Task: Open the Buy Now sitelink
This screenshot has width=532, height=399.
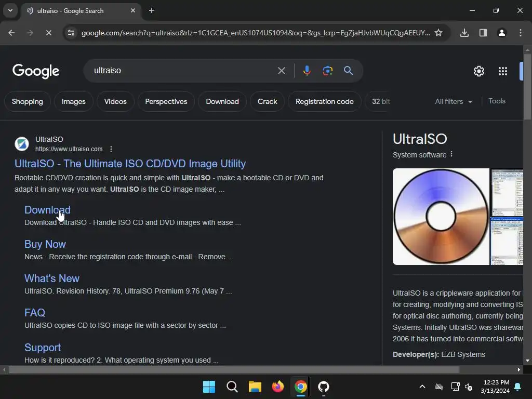Action: (x=45, y=244)
